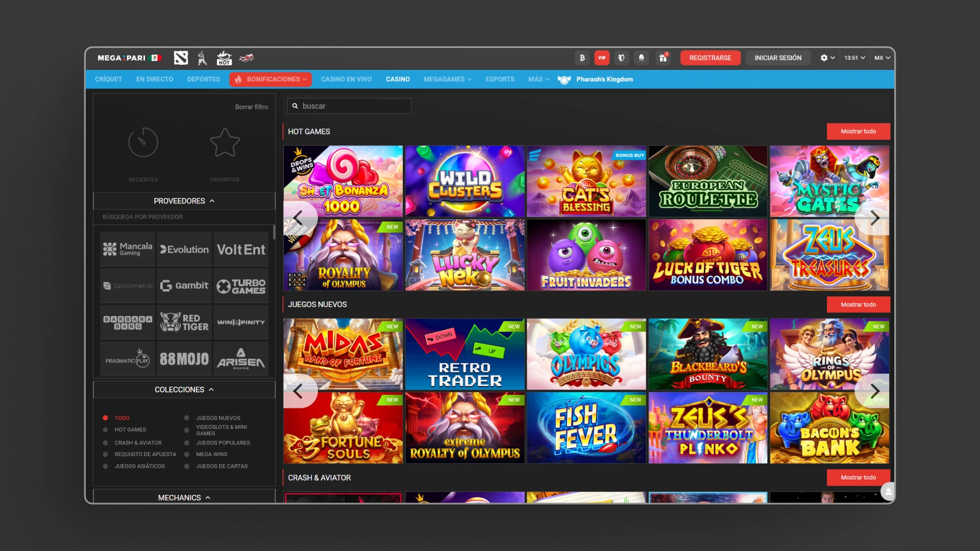The width and height of the screenshot is (980, 551).
Task: Select the TODO collection radio
Action: 105,418
